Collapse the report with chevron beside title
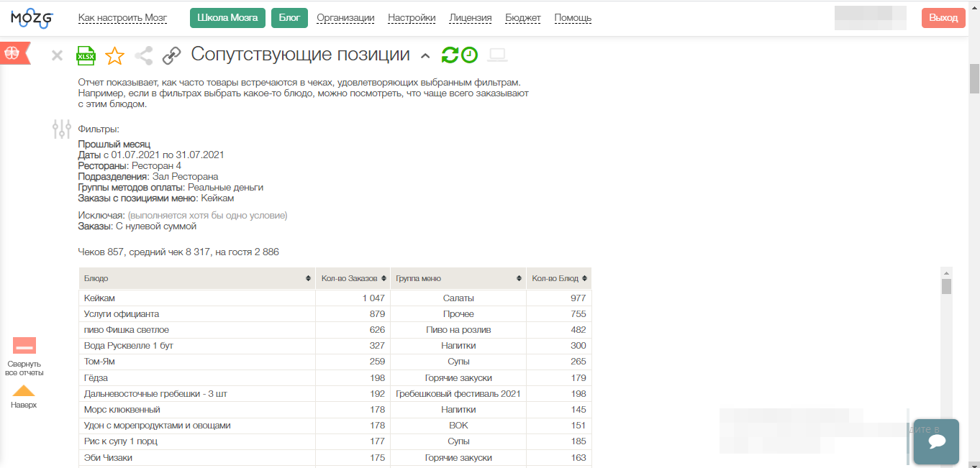This screenshot has height=468, width=980. 425,56
